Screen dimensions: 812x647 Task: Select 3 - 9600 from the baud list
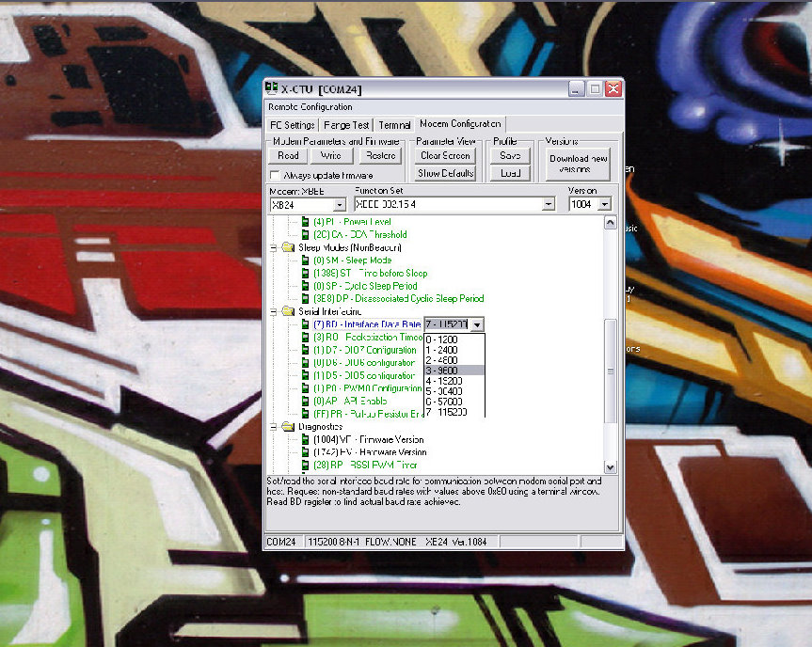point(442,371)
